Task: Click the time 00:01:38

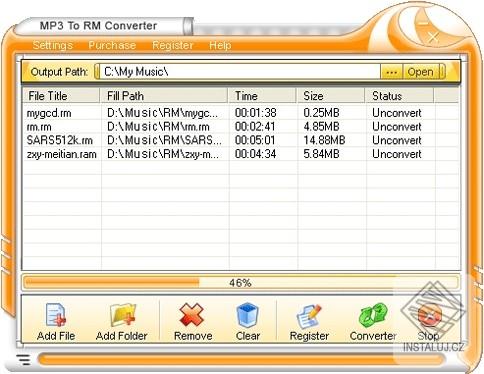Action: click(256, 113)
